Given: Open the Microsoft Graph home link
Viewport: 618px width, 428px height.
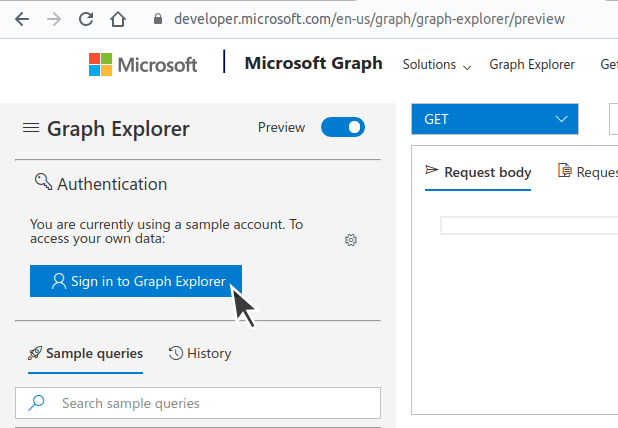Looking at the screenshot, I should tap(313, 63).
